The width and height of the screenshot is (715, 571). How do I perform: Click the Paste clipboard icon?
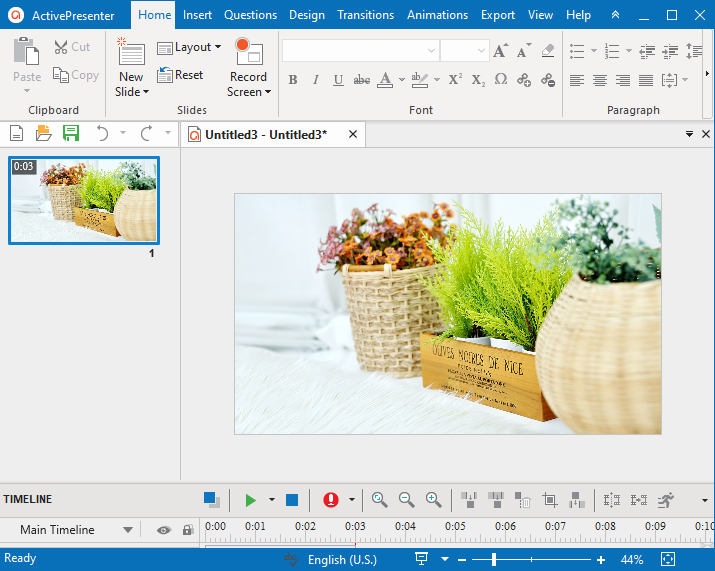(x=26, y=51)
